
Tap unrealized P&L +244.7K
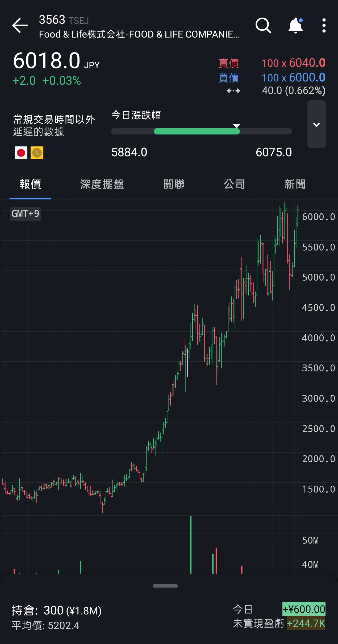306,624
